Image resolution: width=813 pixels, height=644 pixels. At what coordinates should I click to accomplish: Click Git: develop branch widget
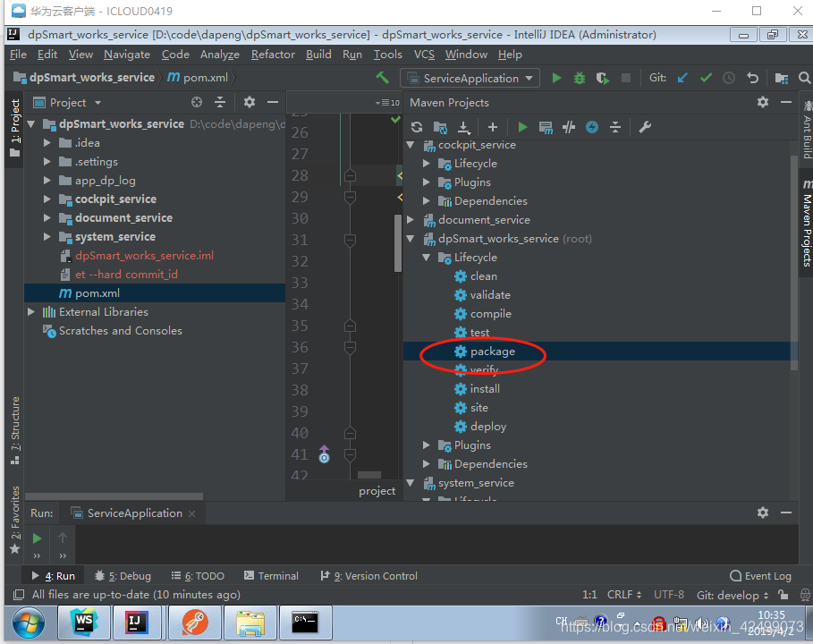point(733,596)
